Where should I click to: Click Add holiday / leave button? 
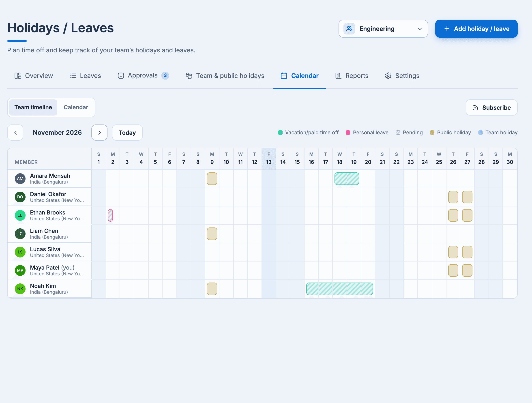pyautogui.click(x=476, y=29)
